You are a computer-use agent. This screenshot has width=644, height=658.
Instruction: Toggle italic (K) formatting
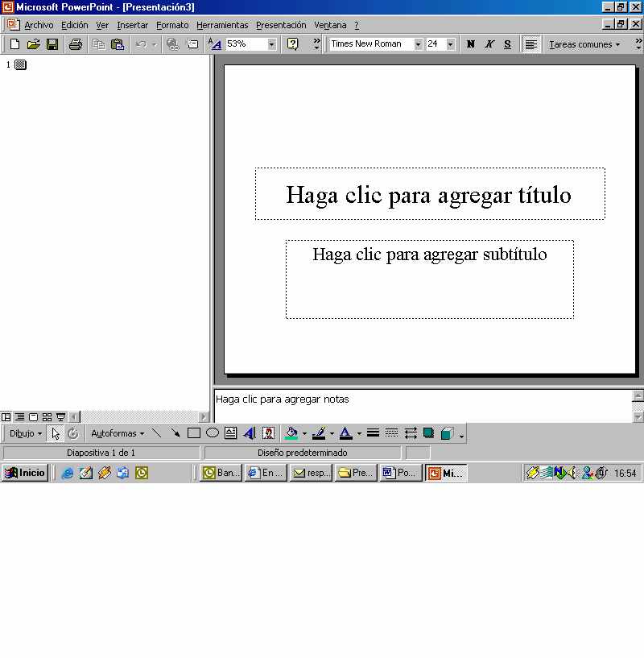tap(489, 44)
